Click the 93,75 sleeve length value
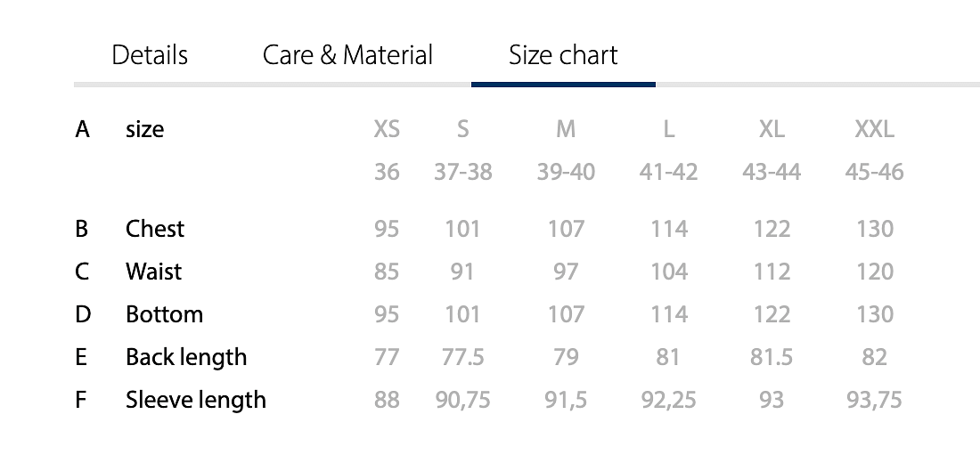Image resolution: width=980 pixels, height=463 pixels. [x=874, y=400]
